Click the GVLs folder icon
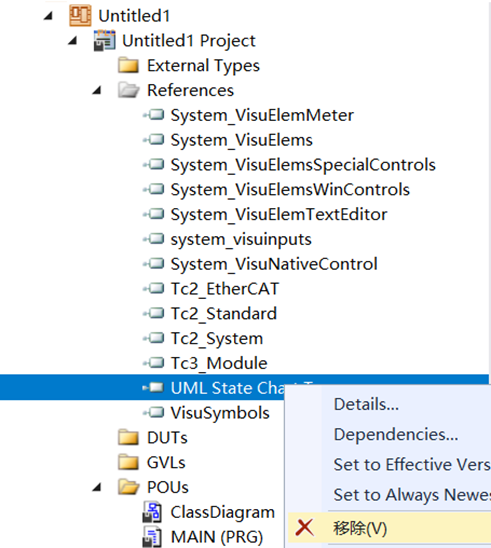The height and width of the screenshot is (548, 491). pyautogui.click(x=129, y=462)
